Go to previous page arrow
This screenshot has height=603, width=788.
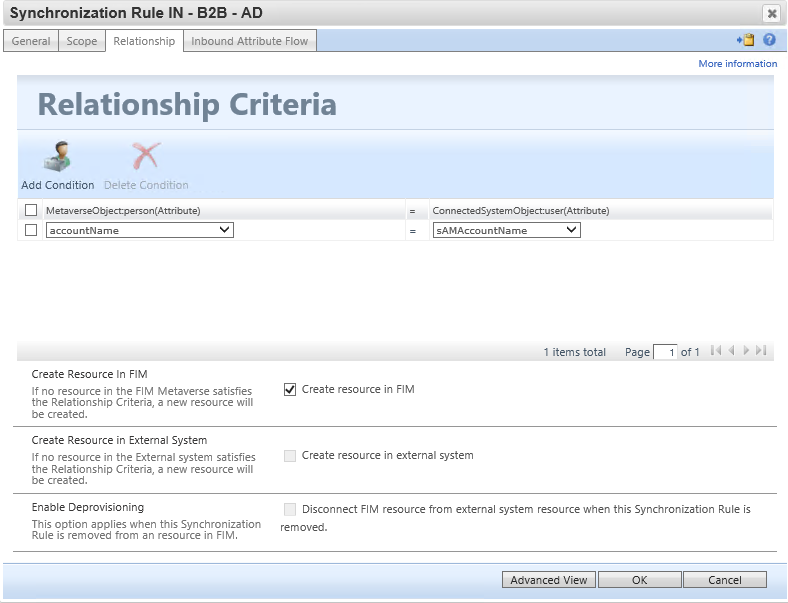point(732,351)
